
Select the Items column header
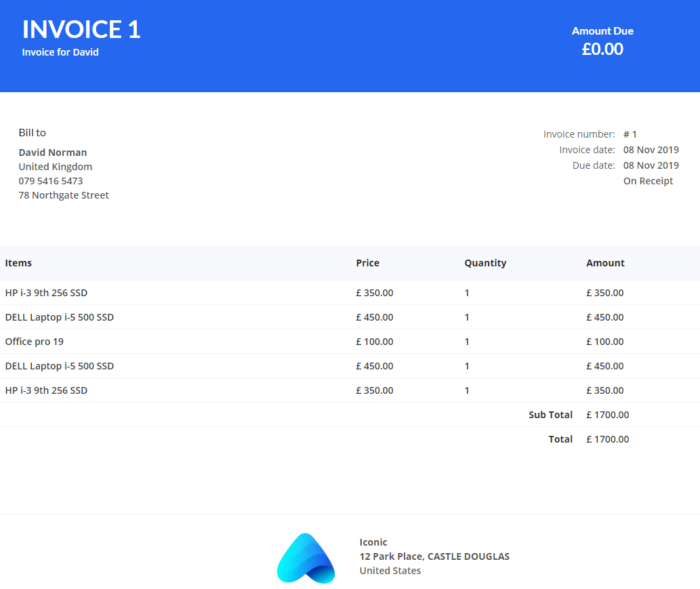tap(18, 263)
